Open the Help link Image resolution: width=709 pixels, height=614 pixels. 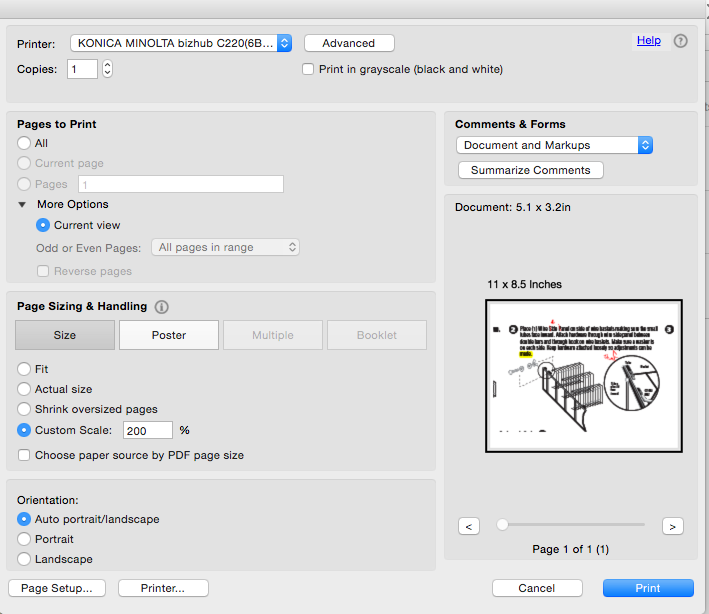click(x=649, y=40)
